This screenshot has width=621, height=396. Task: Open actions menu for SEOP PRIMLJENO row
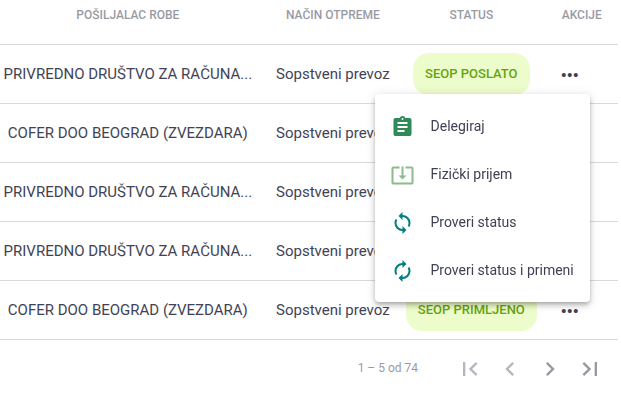[x=570, y=311]
